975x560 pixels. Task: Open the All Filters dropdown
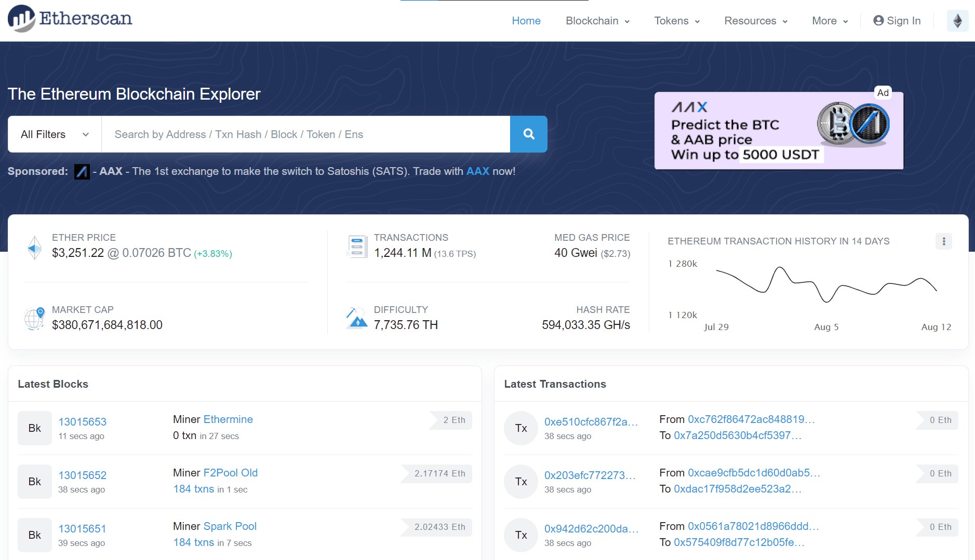(x=54, y=134)
